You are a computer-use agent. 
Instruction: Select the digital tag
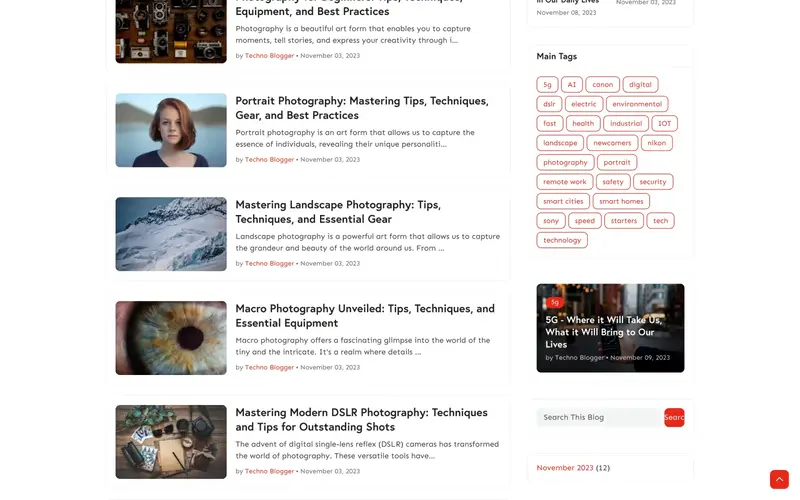point(640,85)
